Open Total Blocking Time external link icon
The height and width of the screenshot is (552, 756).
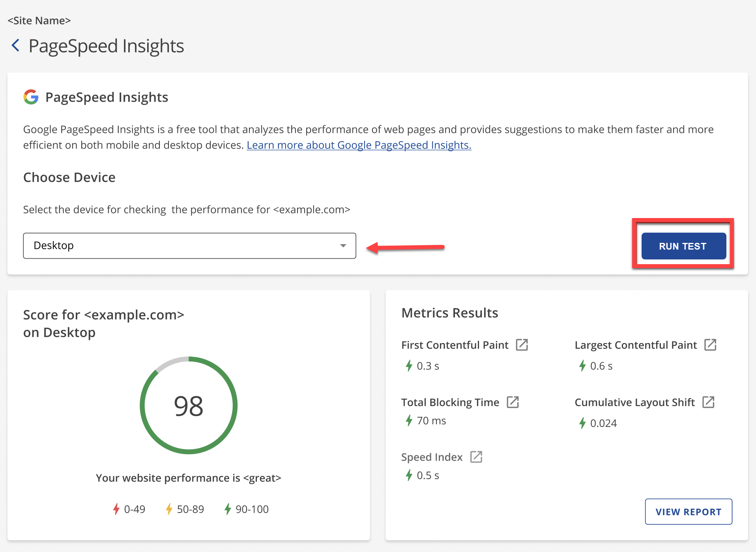[x=513, y=402]
